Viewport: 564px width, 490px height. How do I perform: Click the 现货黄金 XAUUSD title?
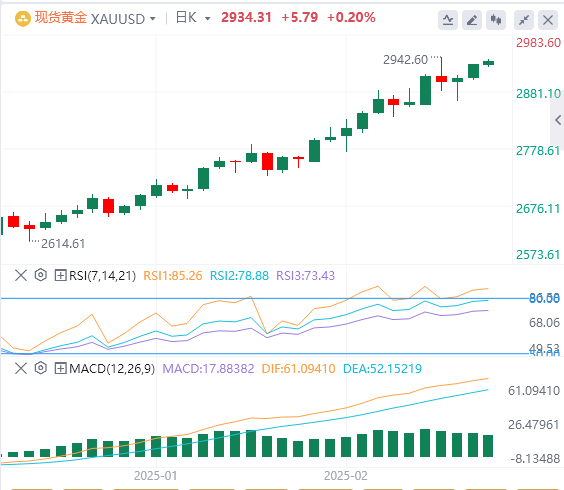coord(90,18)
